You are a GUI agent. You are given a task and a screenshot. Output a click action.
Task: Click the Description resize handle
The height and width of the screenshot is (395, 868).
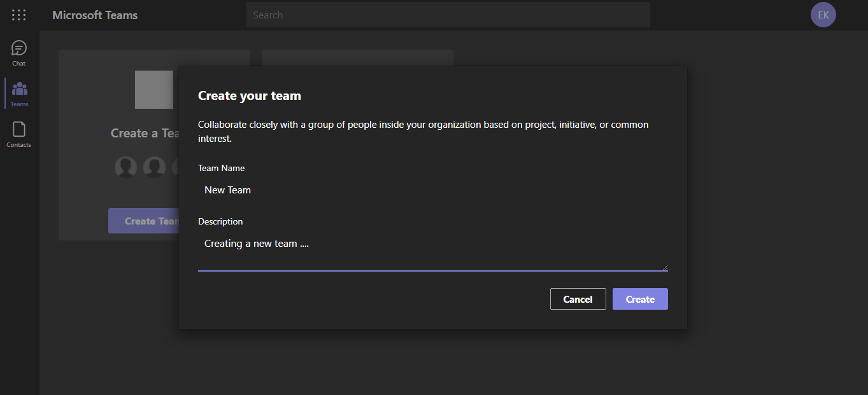[x=664, y=267]
